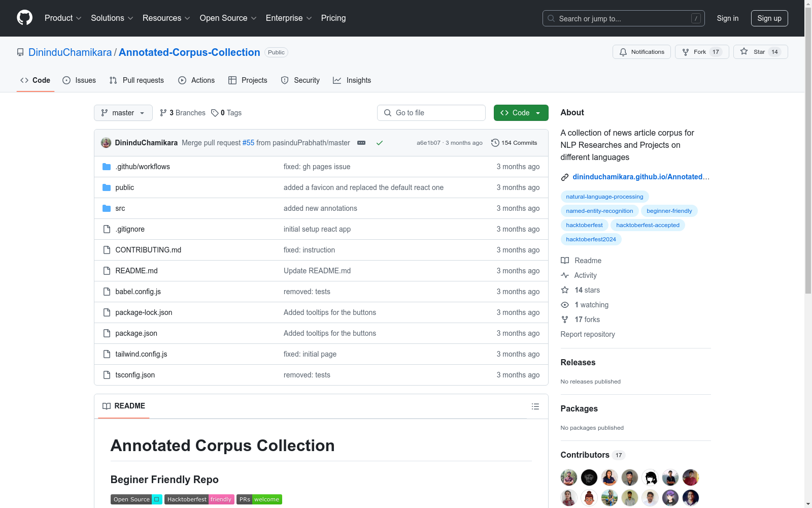
Task: Expand the Open Source menu
Action: [x=228, y=18]
